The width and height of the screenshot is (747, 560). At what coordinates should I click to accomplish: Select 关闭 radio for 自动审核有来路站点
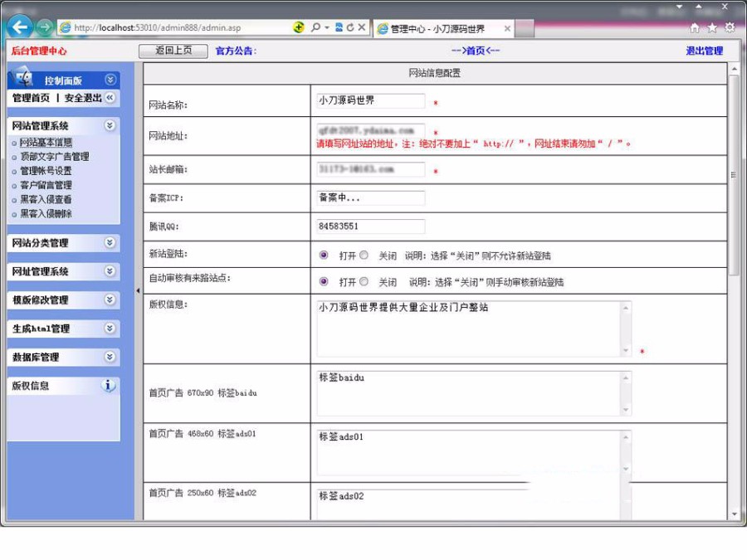click(x=364, y=281)
